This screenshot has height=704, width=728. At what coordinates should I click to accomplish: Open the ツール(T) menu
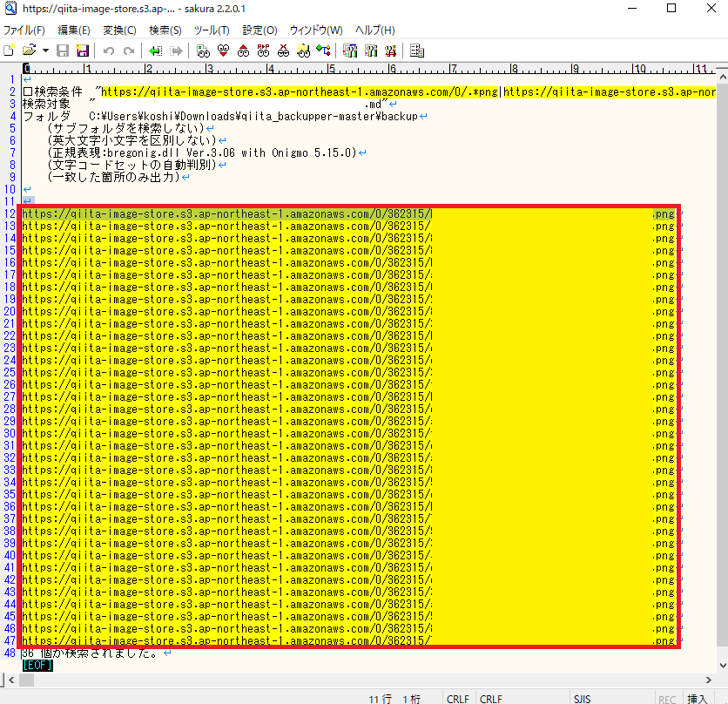click(212, 30)
